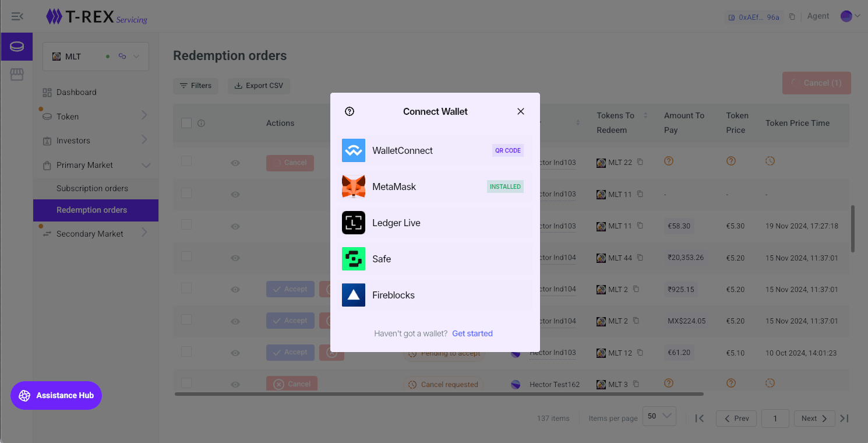This screenshot has height=443, width=868.
Task: Cancel the Hector Test162 order
Action: coord(292,384)
